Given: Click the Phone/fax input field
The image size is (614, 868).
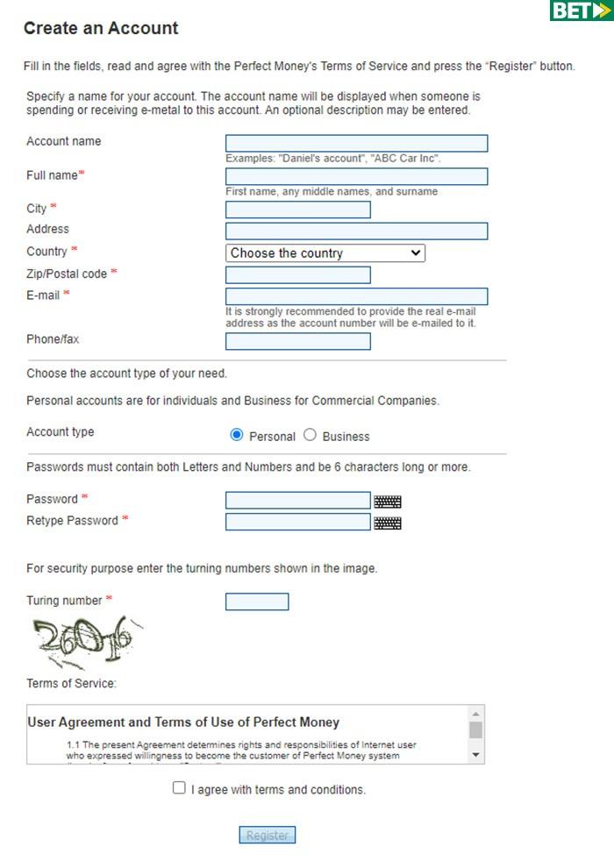Looking at the screenshot, I should pyautogui.click(x=297, y=341).
